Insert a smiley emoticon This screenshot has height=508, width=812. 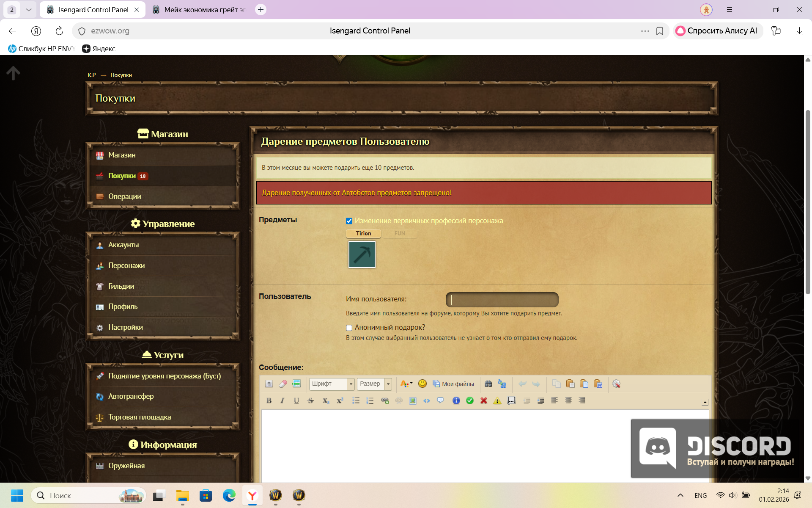422,384
